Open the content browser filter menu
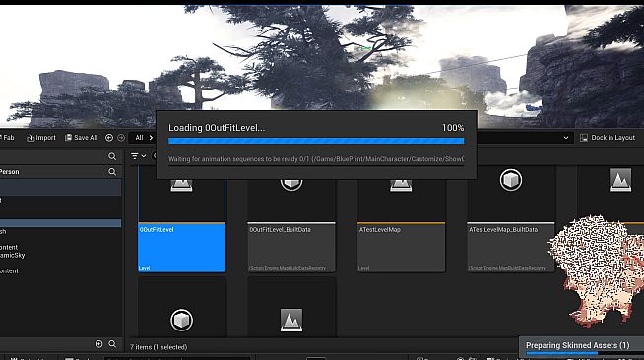Viewport: 644px width, 360px height. click(138, 156)
